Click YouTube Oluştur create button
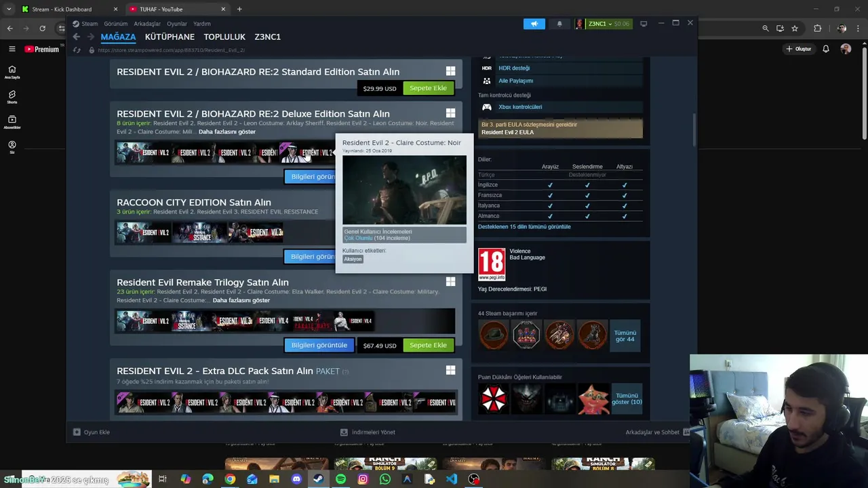The image size is (868, 488). [798, 49]
